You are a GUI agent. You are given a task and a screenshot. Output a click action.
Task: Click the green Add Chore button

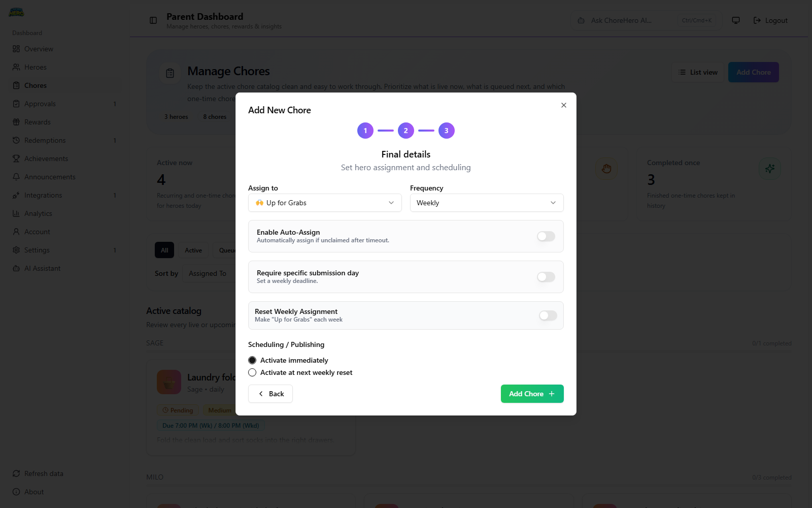(532, 394)
